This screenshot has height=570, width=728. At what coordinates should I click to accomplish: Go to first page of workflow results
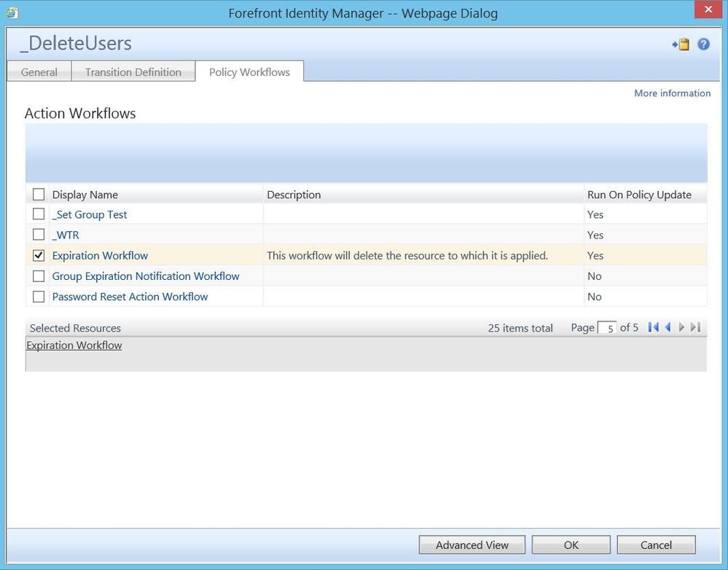(x=653, y=327)
